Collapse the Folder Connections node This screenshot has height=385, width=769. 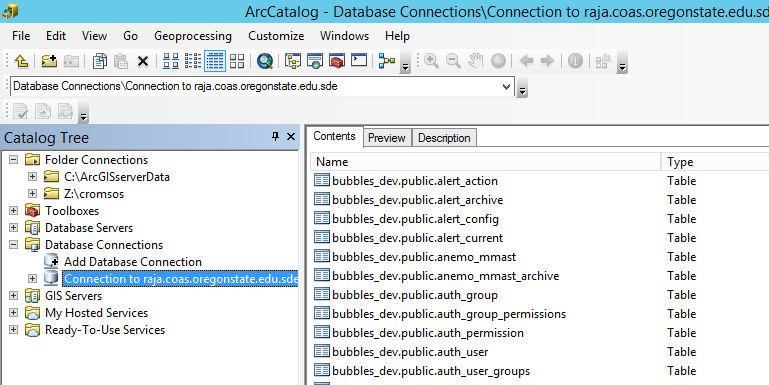[14, 160]
